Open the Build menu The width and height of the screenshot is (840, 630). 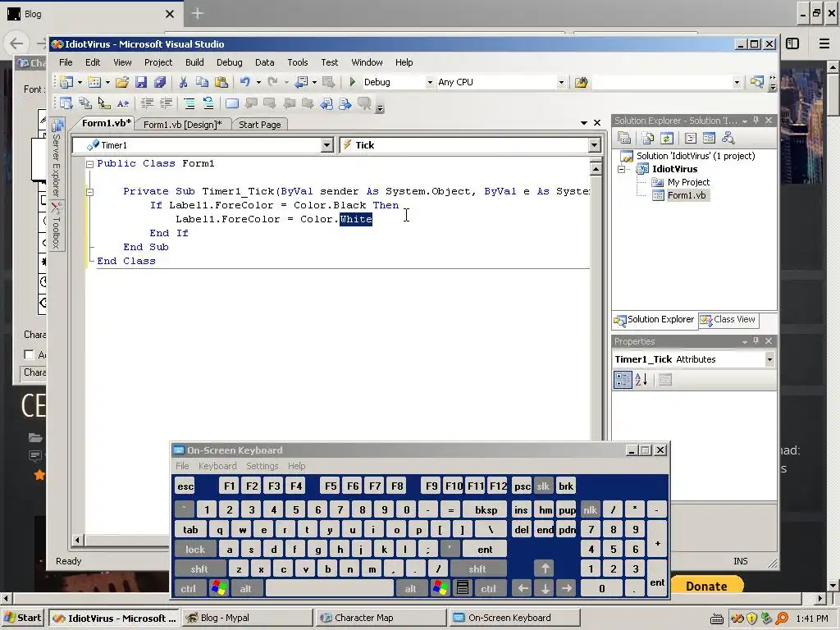pyautogui.click(x=194, y=62)
